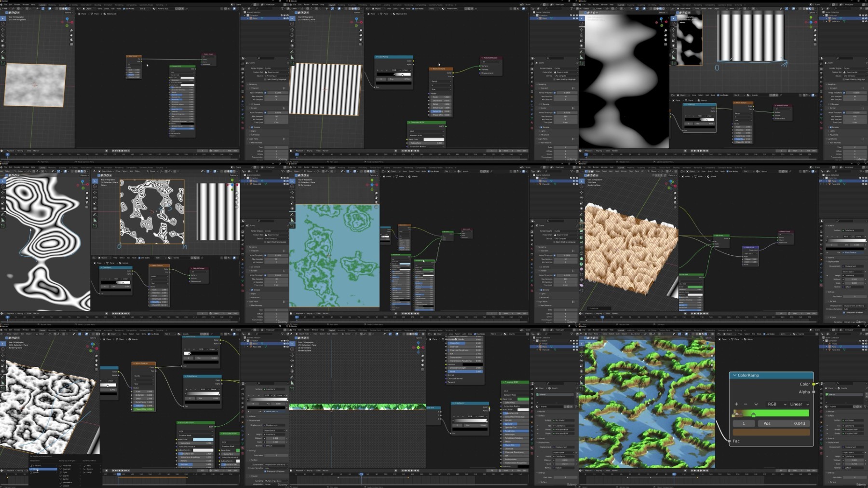Hide Plane via outliner eye, top-left window
The height and width of the screenshot is (488, 868).
tap(285, 18)
